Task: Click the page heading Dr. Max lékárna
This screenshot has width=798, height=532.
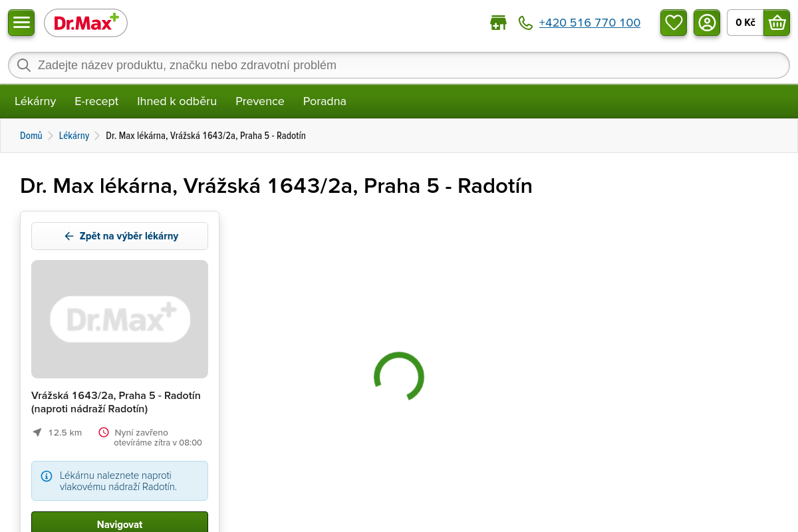Action: click(x=276, y=186)
